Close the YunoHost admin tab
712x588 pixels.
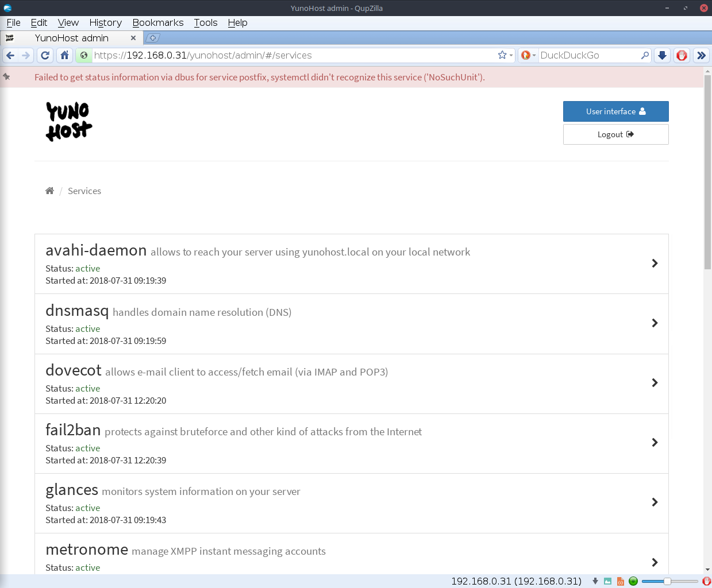(133, 38)
